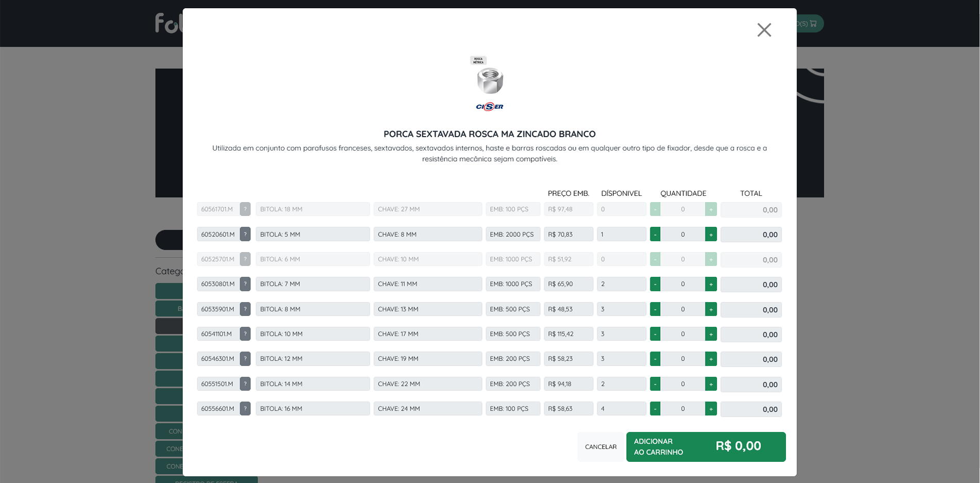Screen dimensions: 980x483
Task: Click the question mark beside 60530801.M
Action: click(x=245, y=284)
